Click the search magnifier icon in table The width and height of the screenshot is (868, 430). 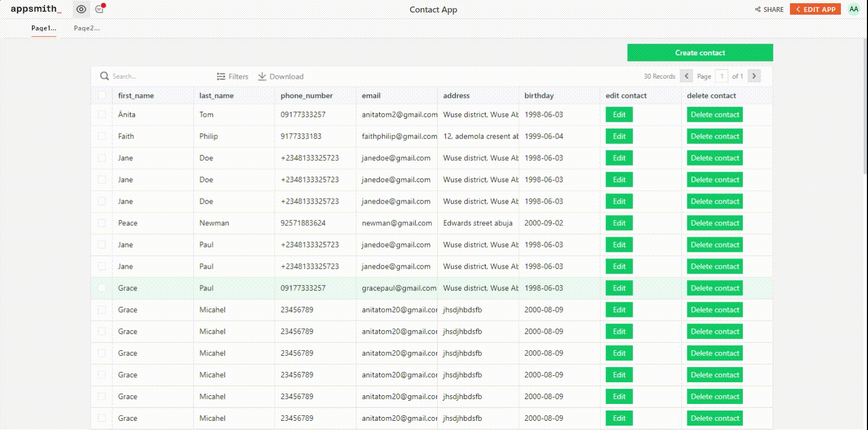(x=104, y=76)
